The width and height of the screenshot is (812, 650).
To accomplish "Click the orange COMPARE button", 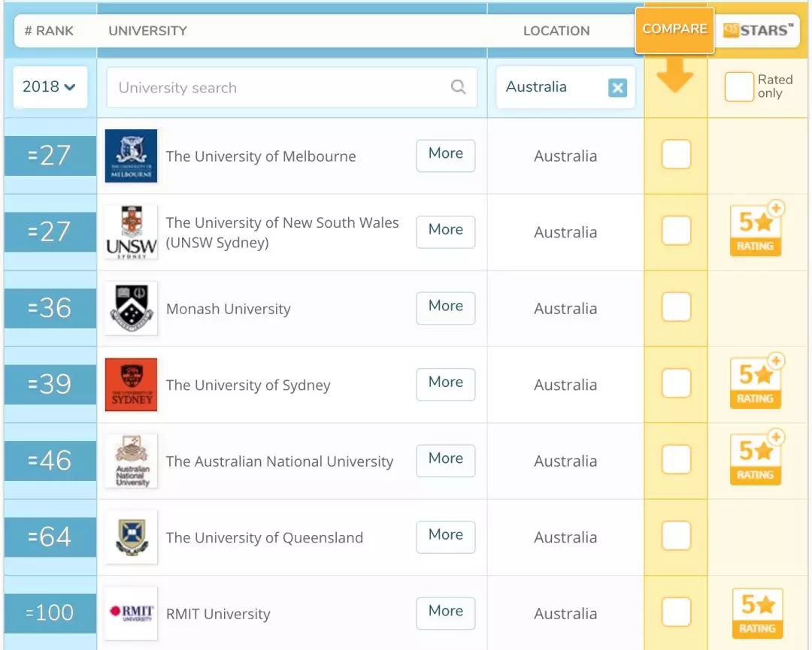I will [674, 30].
